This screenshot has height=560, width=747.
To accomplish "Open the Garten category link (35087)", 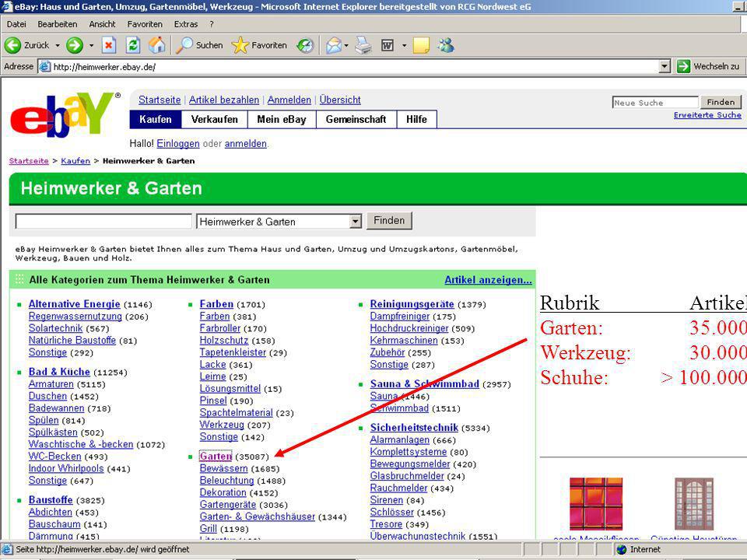I will [x=216, y=457].
